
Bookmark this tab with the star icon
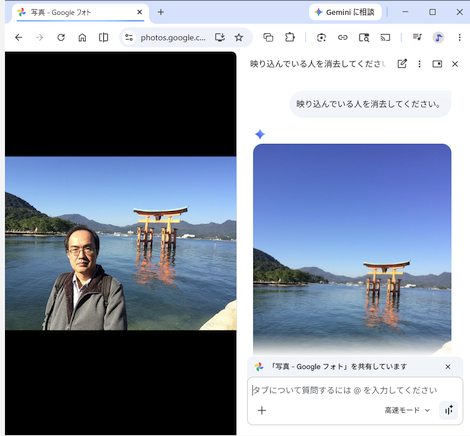(x=239, y=38)
